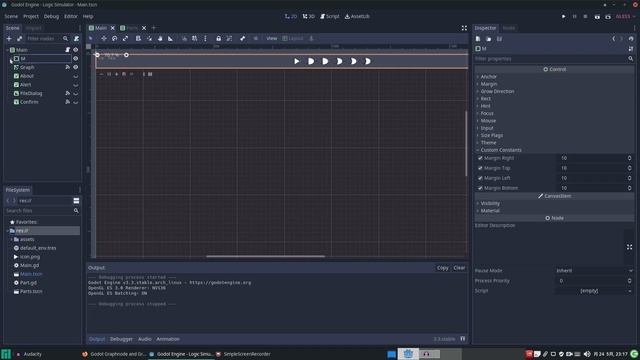Expand the Anchor property group

[488, 77]
